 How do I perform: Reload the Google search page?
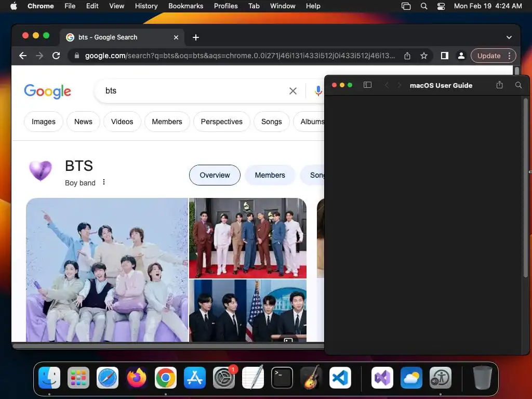[56, 56]
